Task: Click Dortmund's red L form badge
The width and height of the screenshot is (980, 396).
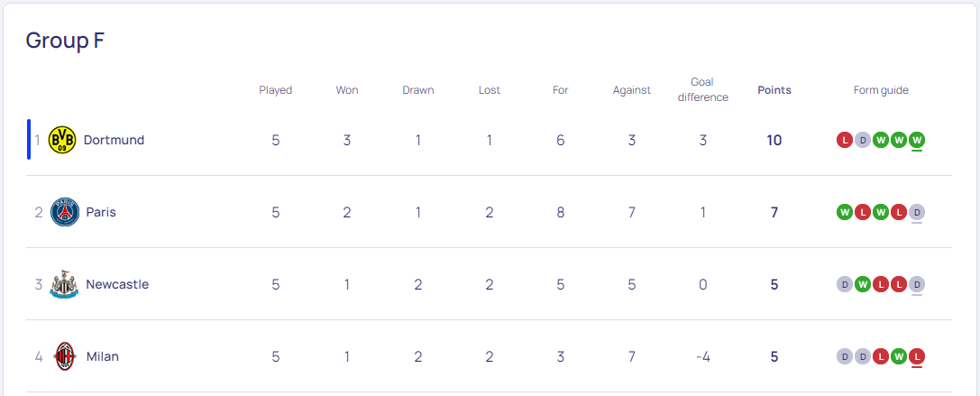Action: pyautogui.click(x=845, y=140)
